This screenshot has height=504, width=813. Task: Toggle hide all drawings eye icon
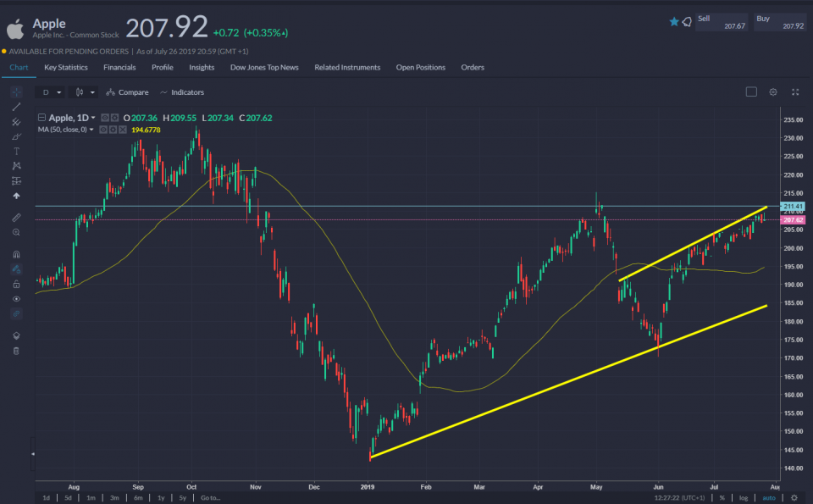tap(16, 298)
